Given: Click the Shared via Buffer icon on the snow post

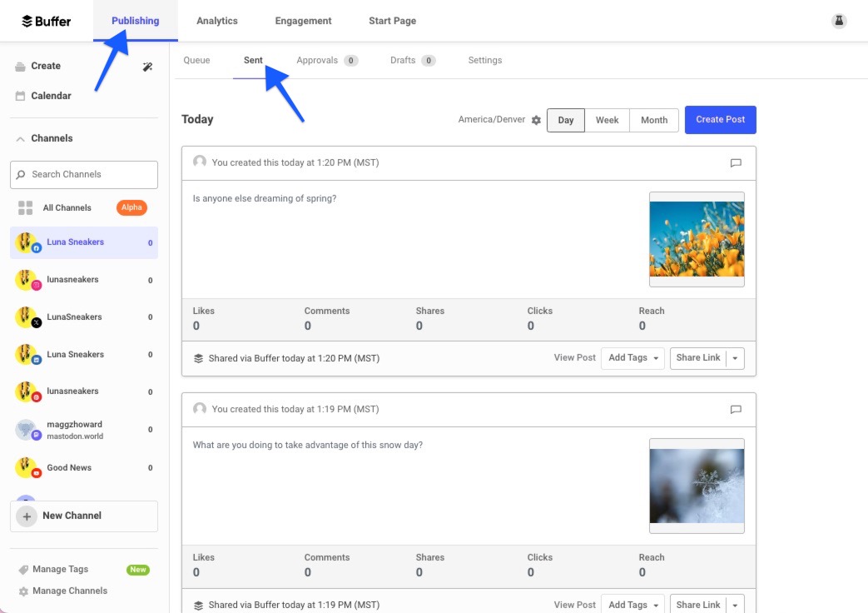Looking at the screenshot, I should (x=197, y=604).
